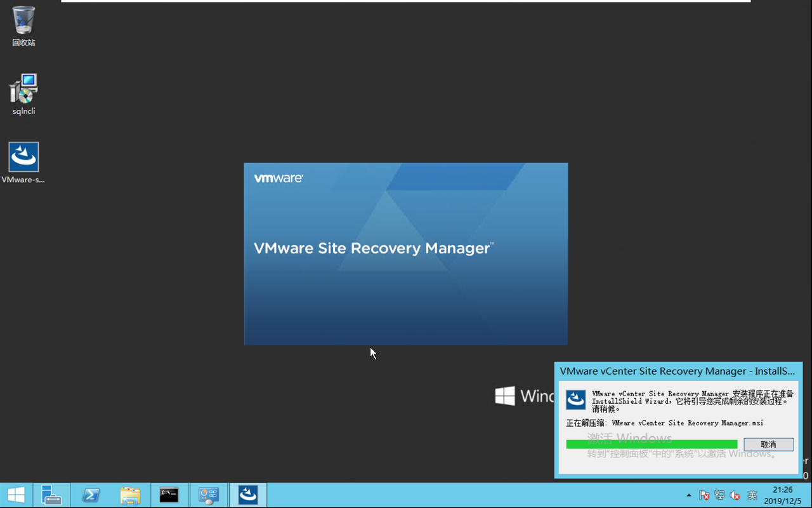Open the Windows Start button
Image resolution: width=812 pixels, height=508 pixels.
click(16, 495)
